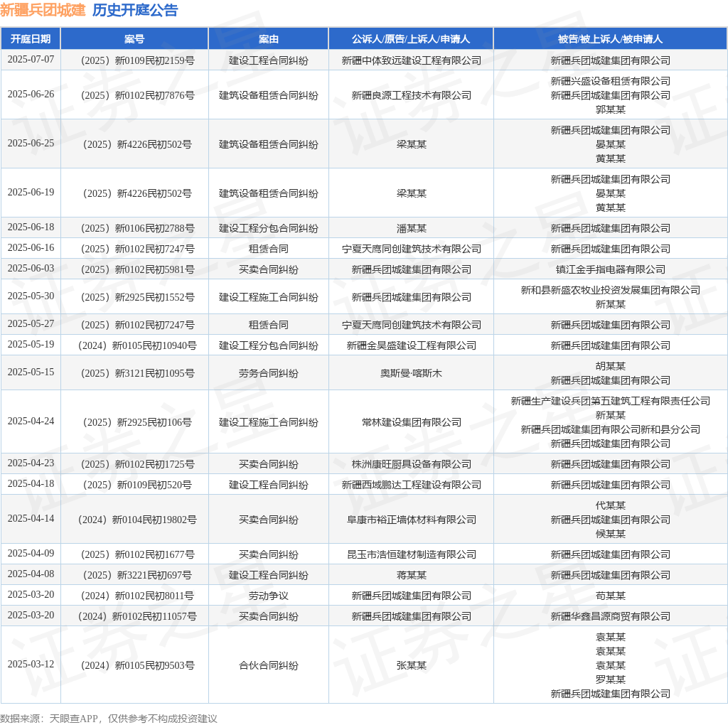The width and height of the screenshot is (728, 725).
Task: Click date cell 2025-06-26
Action: click(31, 95)
